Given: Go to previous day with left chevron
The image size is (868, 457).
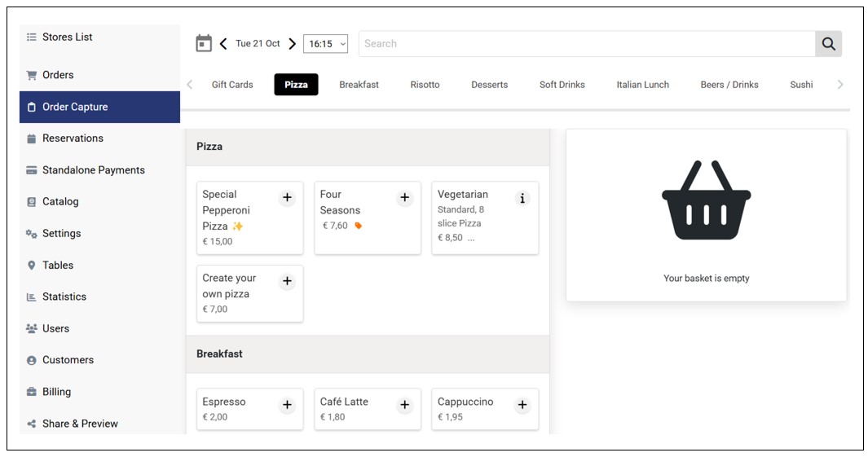Looking at the screenshot, I should coord(223,44).
